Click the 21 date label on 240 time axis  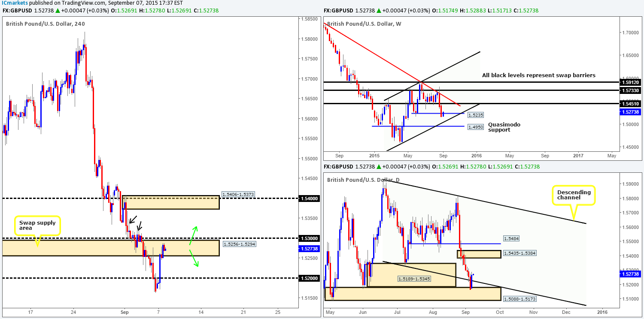point(243,311)
